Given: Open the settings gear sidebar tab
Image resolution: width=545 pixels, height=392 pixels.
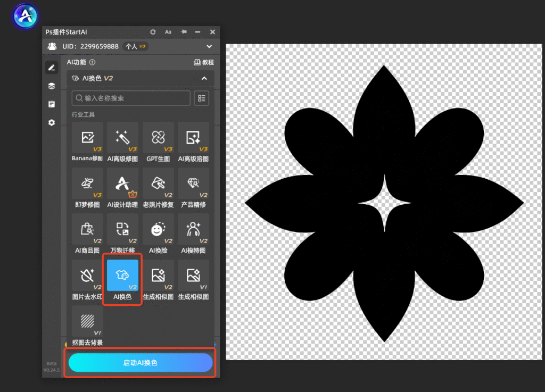Looking at the screenshot, I should click(x=52, y=122).
